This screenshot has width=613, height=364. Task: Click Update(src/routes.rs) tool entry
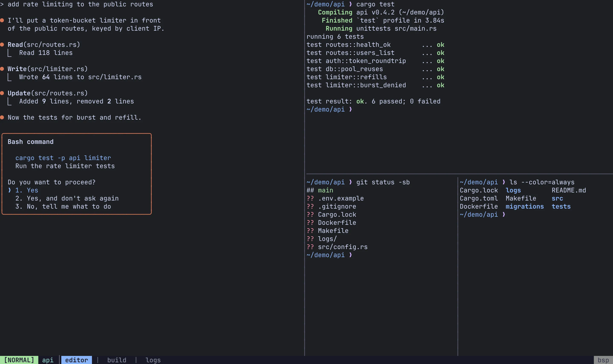coord(47,93)
